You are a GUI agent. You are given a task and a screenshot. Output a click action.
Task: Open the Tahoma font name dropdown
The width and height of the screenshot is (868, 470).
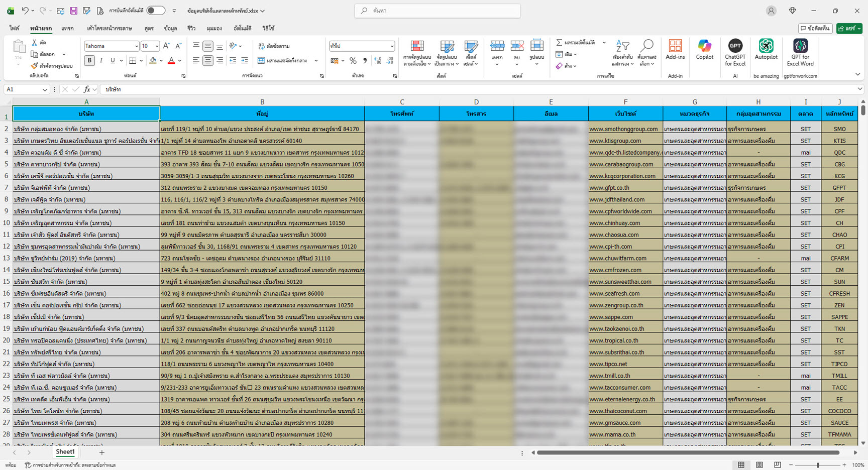pos(136,46)
